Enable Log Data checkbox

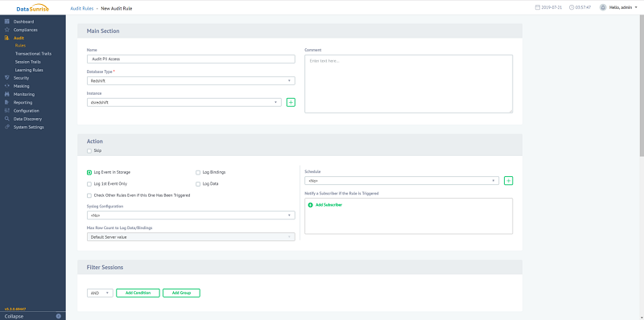198,184
